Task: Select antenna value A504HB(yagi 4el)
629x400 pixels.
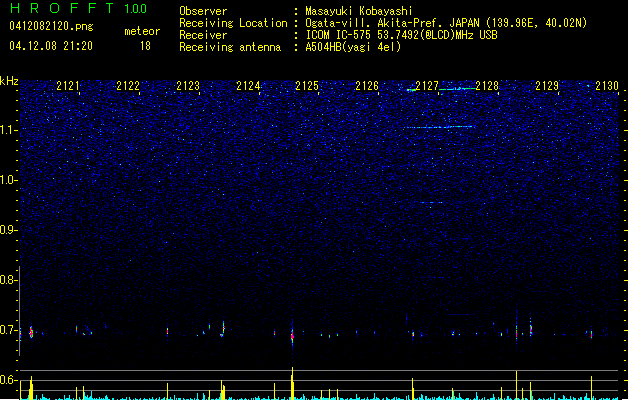Action: [x=353, y=47]
